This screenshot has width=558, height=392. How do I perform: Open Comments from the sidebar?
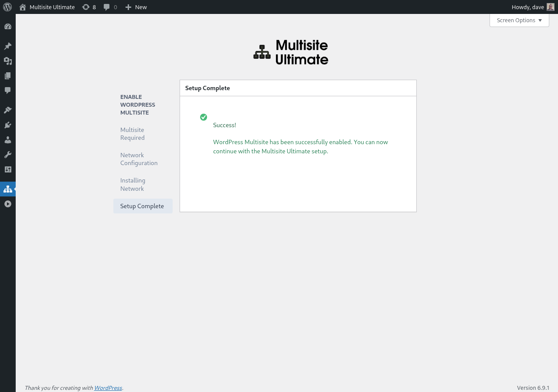pos(8,91)
